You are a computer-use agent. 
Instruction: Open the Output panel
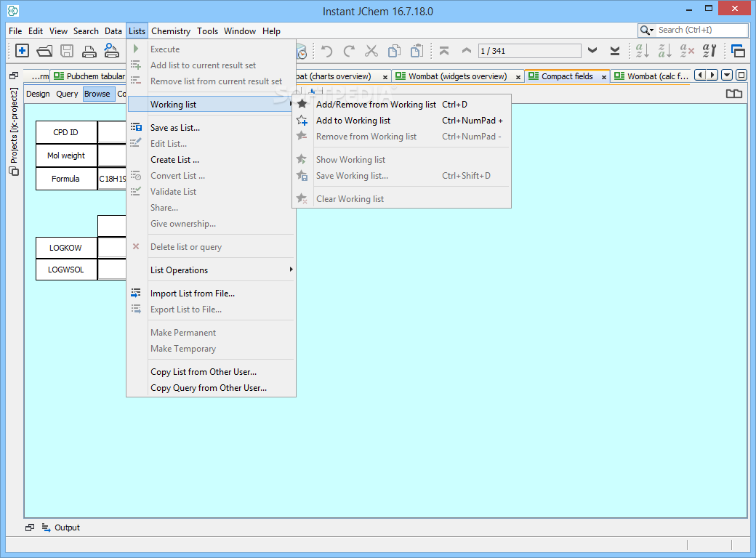[x=61, y=527]
